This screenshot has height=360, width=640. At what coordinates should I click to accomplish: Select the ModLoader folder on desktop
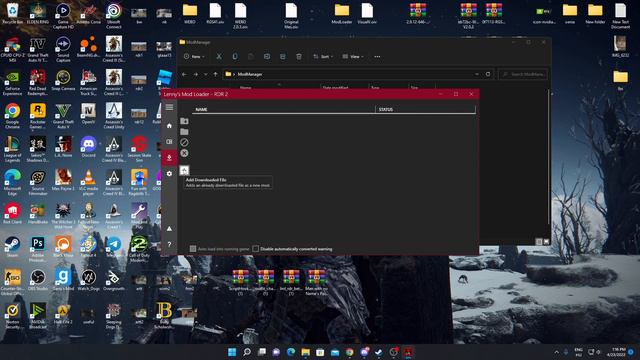(342, 13)
